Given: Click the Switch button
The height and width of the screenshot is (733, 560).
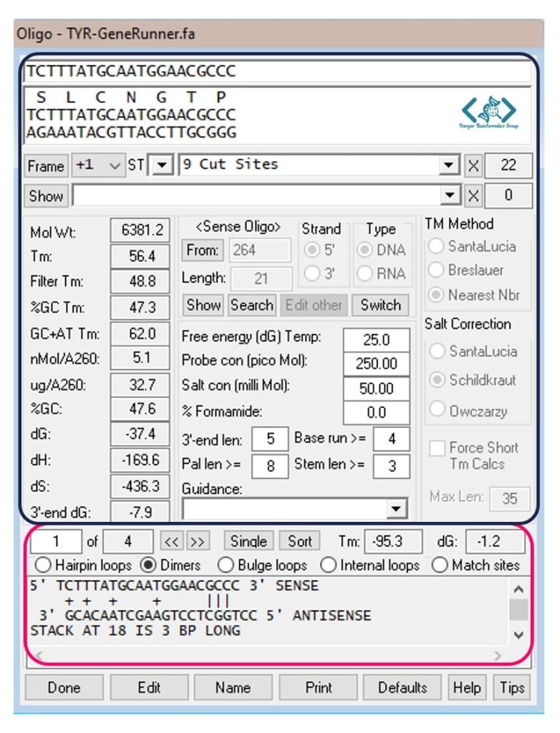Looking at the screenshot, I should click(380, 305).
